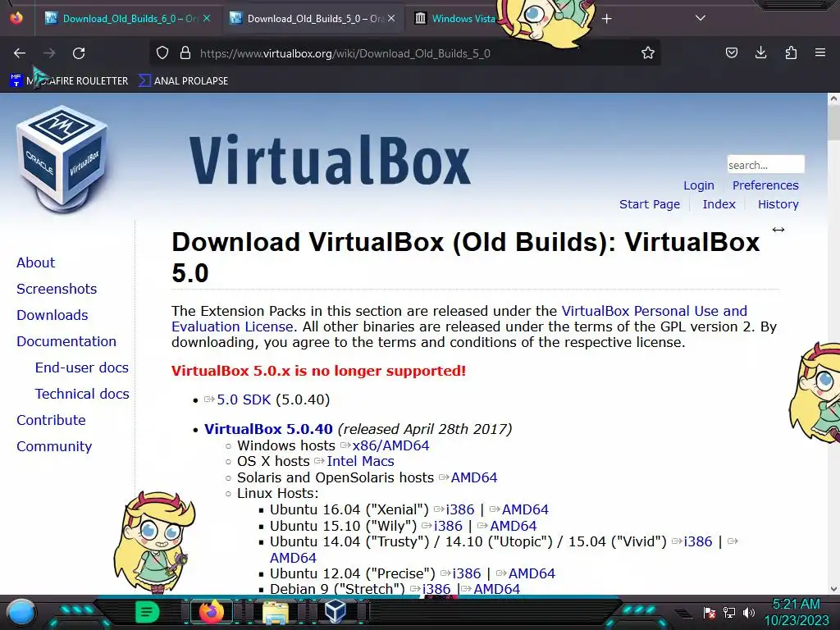This screenshot has height=630, width=840.
Task: Click the network tray icon
Action: 729,612
